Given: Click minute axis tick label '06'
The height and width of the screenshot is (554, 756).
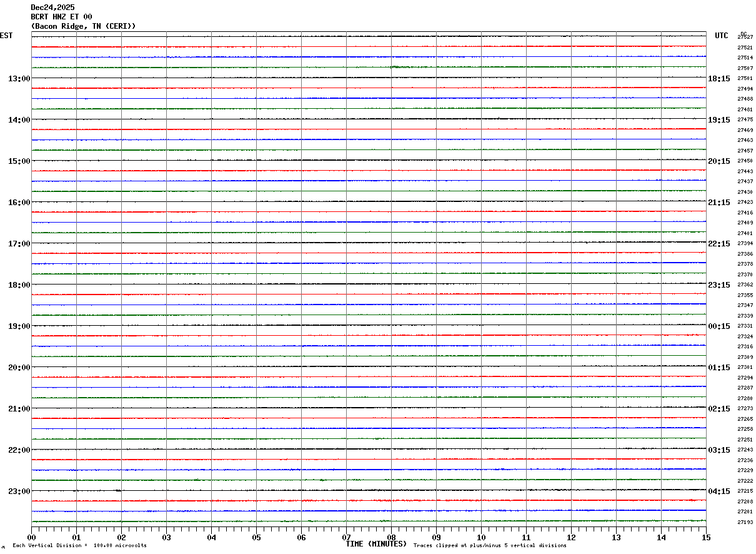Looking at the screenshot, I should 301,538.
